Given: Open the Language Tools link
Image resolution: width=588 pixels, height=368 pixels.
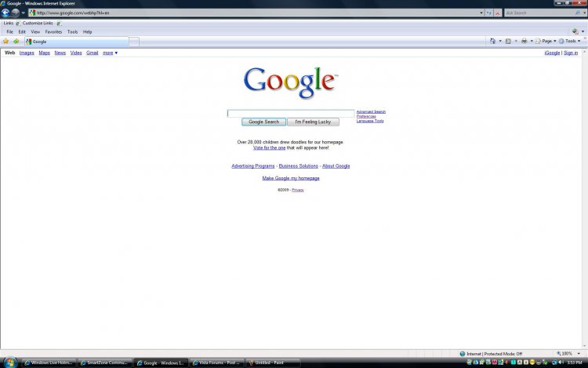Looking at the screenshot, I should coord(370,121).
